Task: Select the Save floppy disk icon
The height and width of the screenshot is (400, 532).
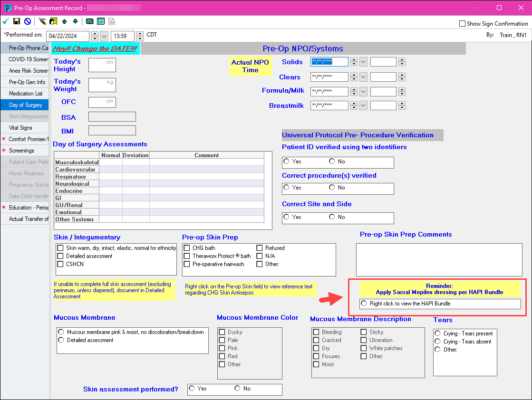Action: click(16, 21)
